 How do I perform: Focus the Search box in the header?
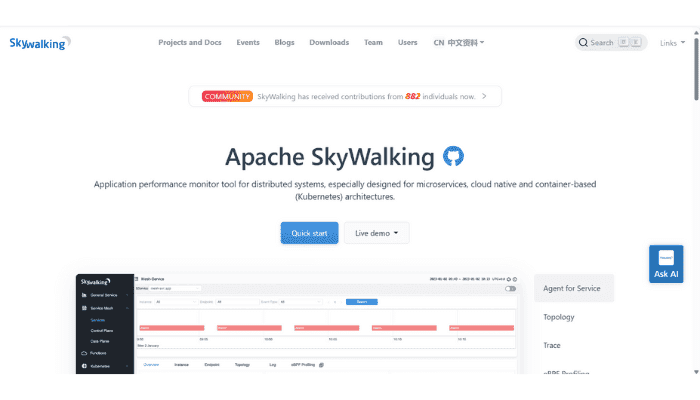611,42
